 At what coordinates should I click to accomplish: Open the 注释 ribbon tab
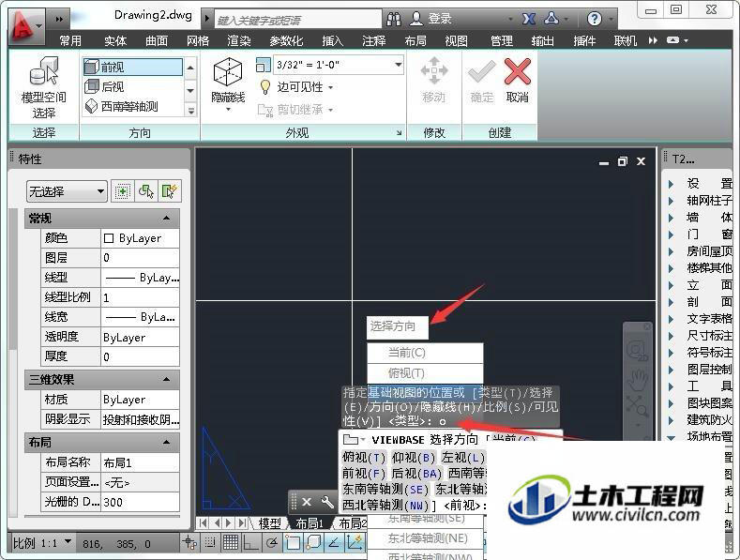[x=374, y=41]
